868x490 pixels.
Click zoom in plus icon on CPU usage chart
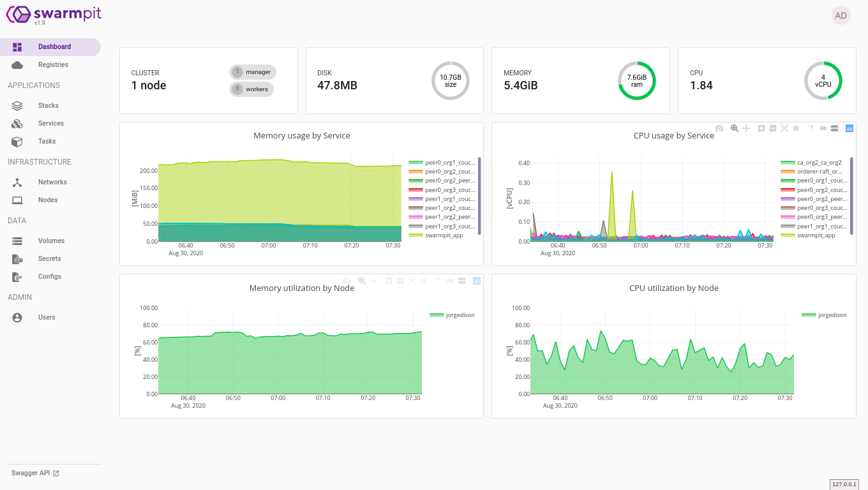coord(761,128)
